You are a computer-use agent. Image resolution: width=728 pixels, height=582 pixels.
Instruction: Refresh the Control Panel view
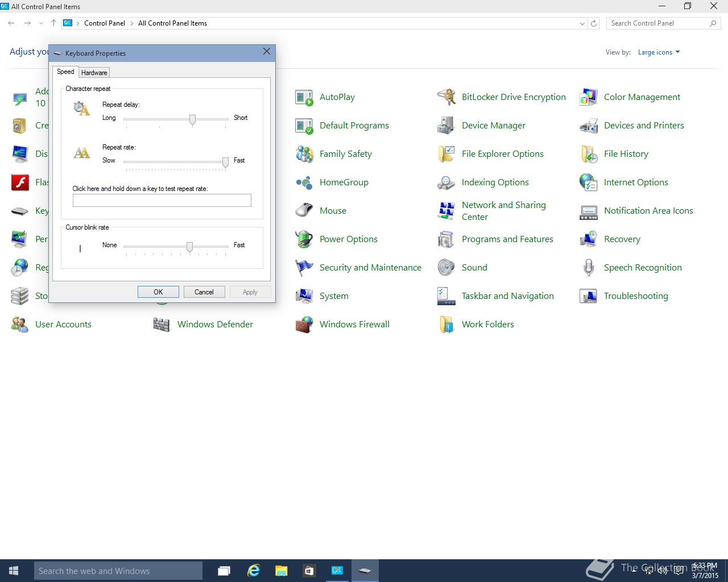click(x=594, y=23)
